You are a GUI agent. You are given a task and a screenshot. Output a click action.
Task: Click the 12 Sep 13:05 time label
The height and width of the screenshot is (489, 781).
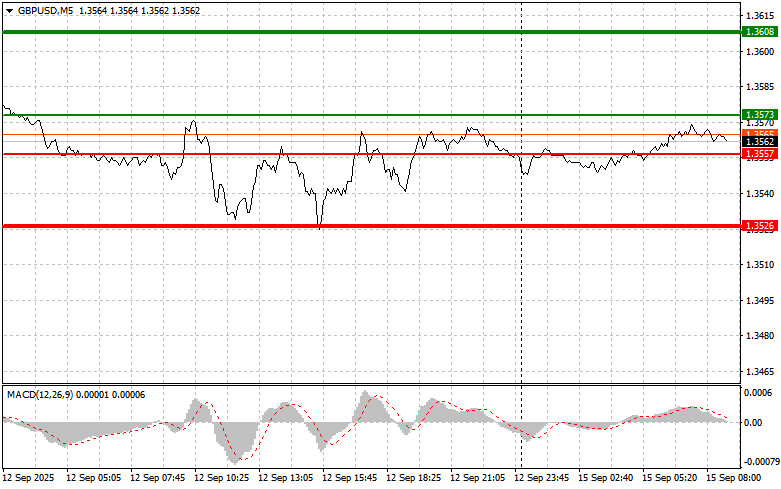(x=289, y=478)
